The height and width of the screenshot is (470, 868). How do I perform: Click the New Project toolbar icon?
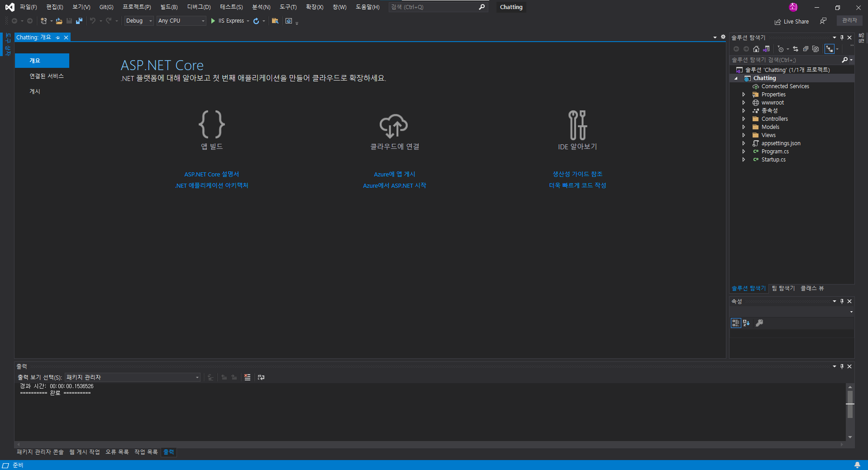(x=44, y=21)
